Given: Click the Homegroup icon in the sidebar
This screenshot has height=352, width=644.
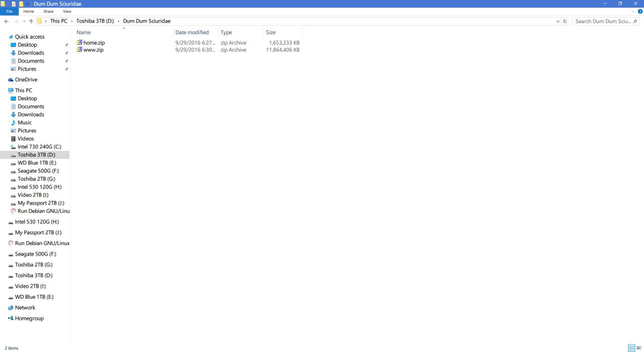Looking at the screenshot, I should (x=11, y=318).
